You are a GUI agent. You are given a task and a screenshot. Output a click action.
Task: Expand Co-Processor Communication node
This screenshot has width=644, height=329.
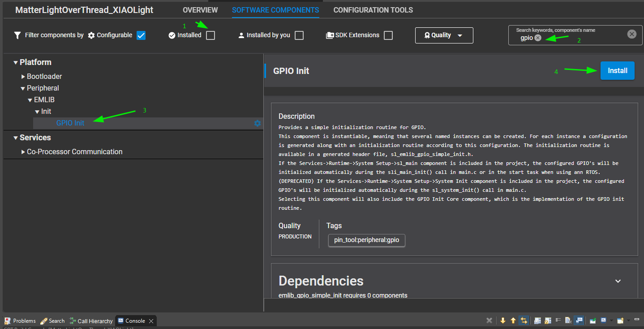pos(23,152)
